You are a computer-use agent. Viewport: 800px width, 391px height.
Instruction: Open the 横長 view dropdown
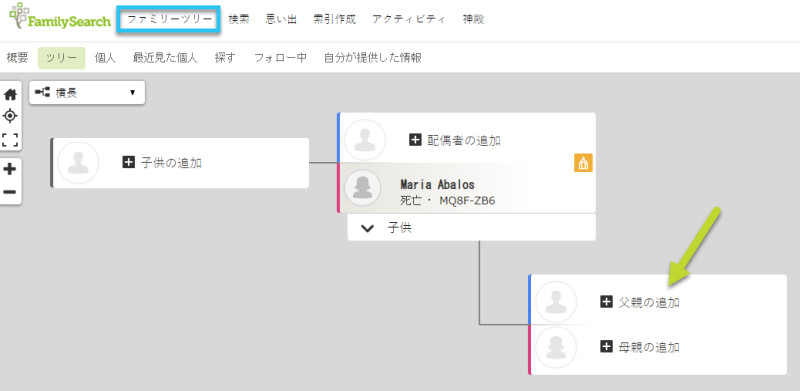87,93
